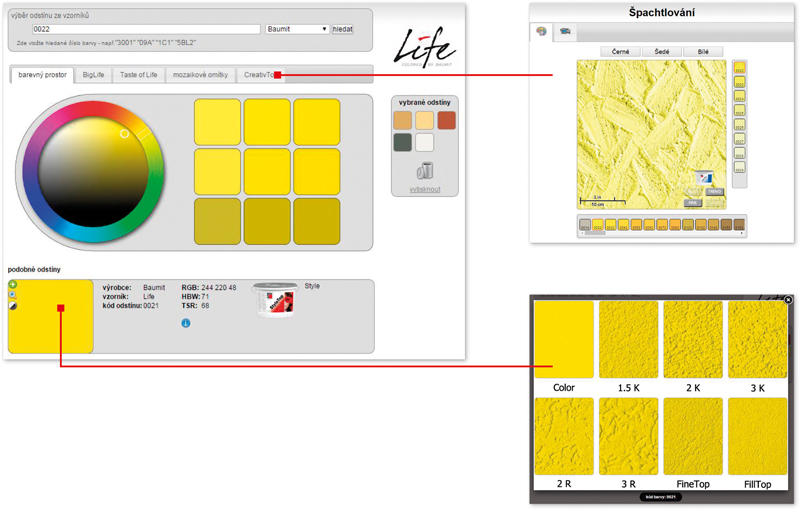Click the RGB value 244 220 48

pyautogui.click(x=219, y=288)
